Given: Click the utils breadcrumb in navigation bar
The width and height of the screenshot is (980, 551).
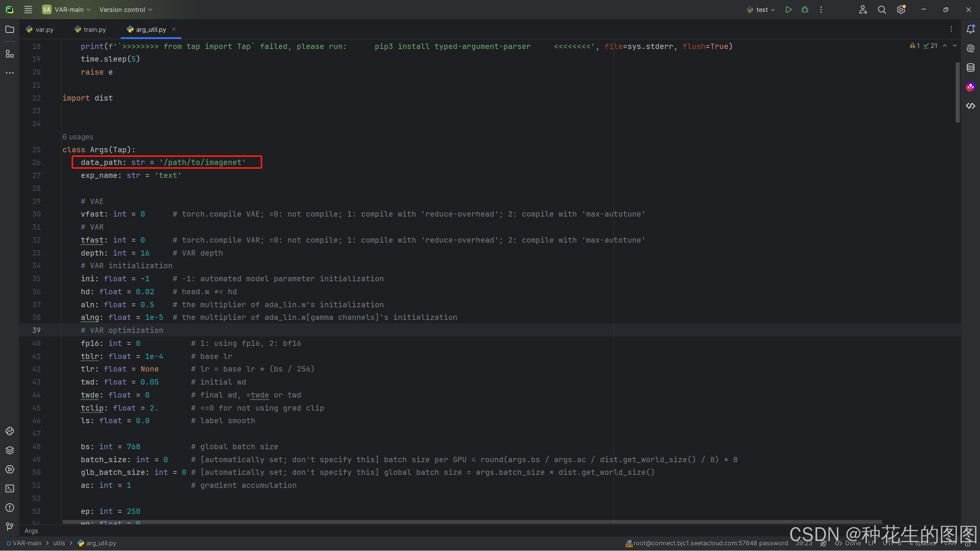Looking at the screenshot, I should [59, 543].
